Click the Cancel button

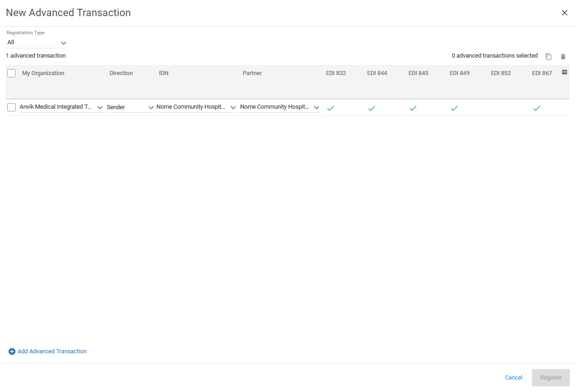point(513,377)
